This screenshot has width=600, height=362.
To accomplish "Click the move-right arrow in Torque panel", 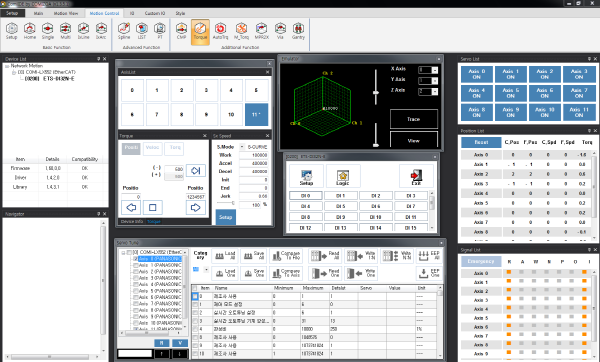I will pos(196,207).
